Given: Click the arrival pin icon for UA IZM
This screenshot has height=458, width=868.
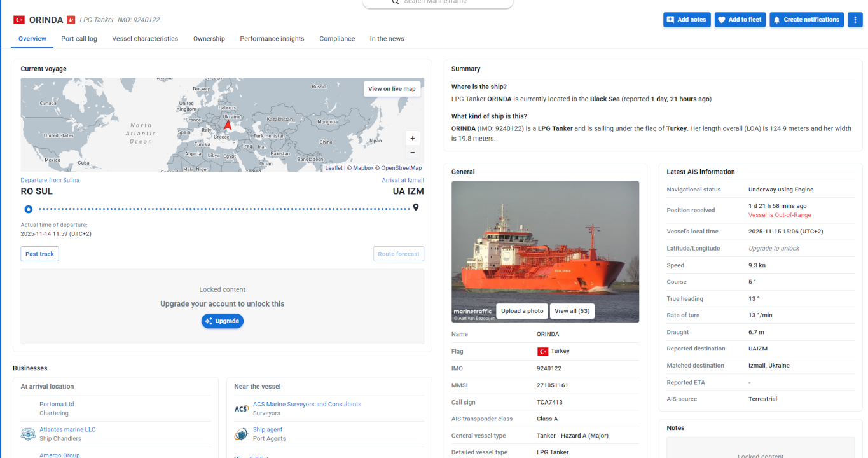Looking at the screenshot, I should pos(416,207).
